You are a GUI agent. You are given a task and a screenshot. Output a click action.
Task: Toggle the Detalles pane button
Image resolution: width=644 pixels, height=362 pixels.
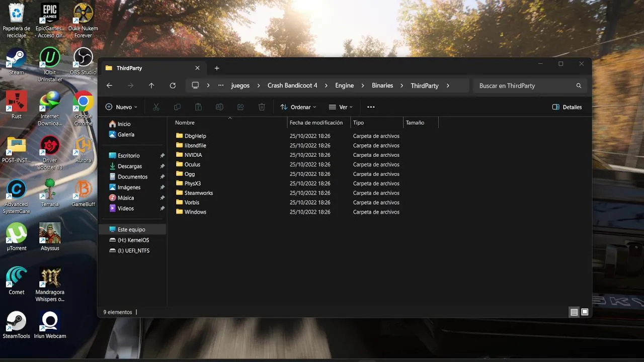pos(567,107)
